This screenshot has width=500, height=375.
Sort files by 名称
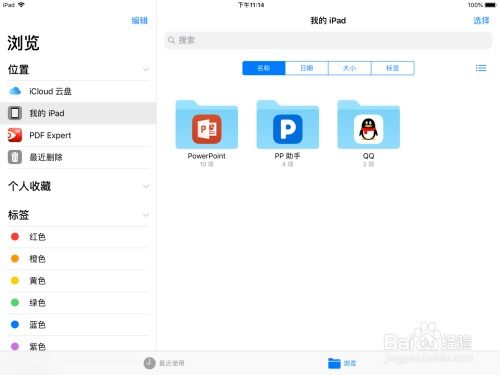coord(264,68)
